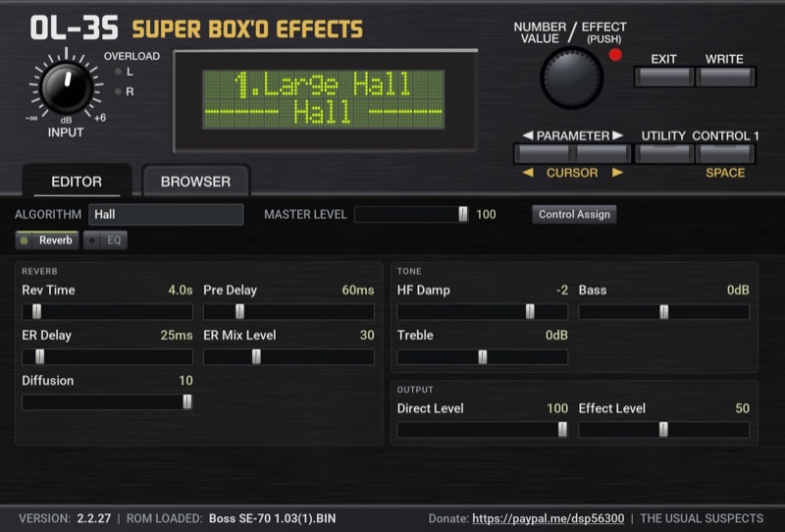The height and width of the screenshot is (532, 785).
Task: Click THE USUAL SUSPECTS text in footer
Action: (702, 518)
